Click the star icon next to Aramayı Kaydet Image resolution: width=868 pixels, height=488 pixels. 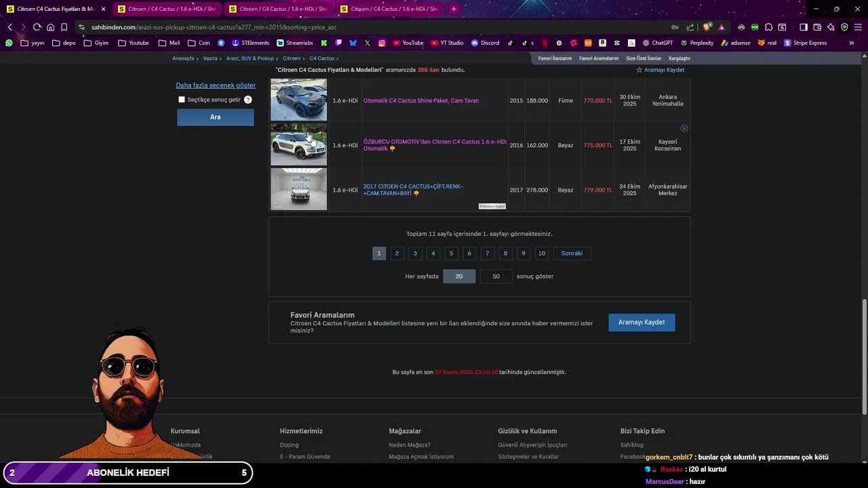639,70
